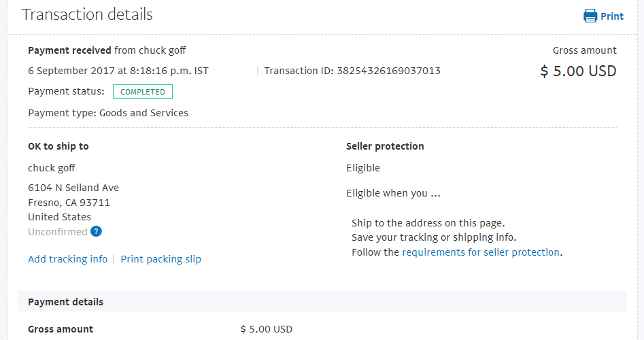This screenshot has height=340, width=644.
Task: Select the Transaction ID number text
Action: 388,71
